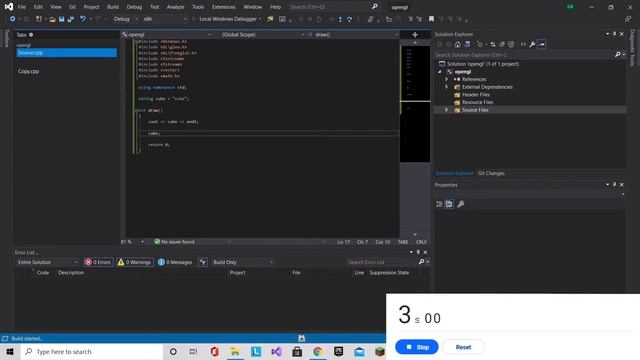This screenshot has width=640, height=360.
Task: Open Mail app from Windows taskbar
Action: pyautogui.click(x=359, y=351)
